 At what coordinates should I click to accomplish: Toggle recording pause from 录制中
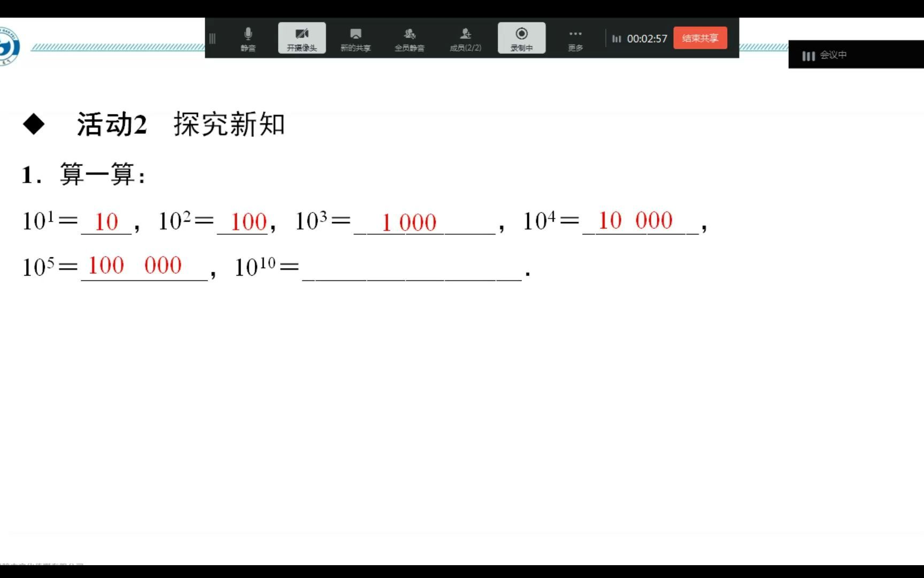521,37
